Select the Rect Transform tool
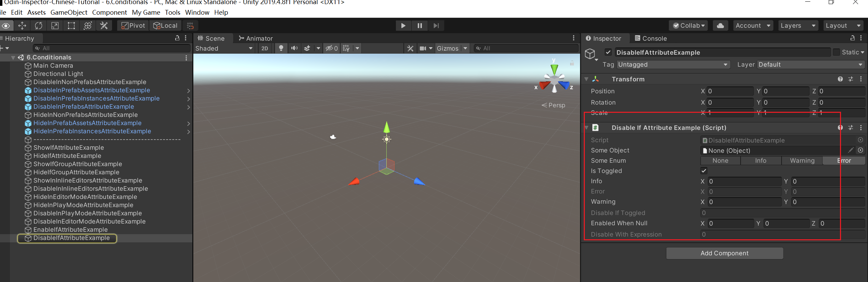The image size is (868, 282). 71,26
